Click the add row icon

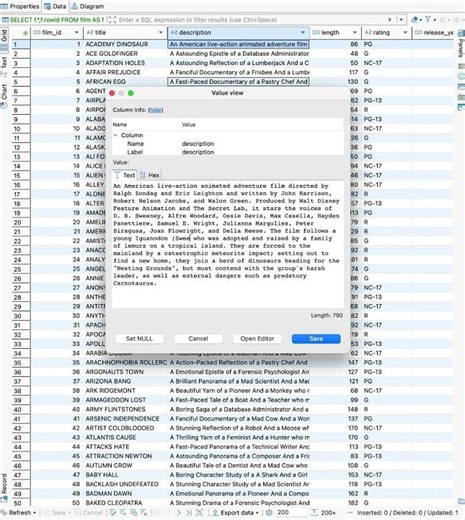(123, 513)
